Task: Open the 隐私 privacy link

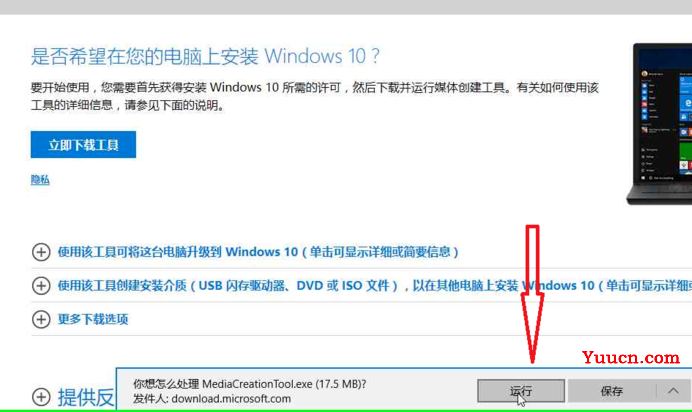Action: coord(40,180)
